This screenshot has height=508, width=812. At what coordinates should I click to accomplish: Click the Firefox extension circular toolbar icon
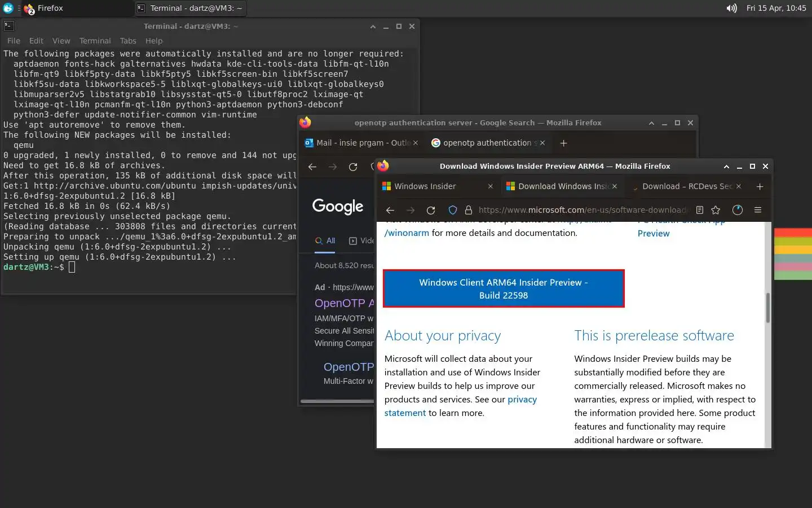pos(738,210)
